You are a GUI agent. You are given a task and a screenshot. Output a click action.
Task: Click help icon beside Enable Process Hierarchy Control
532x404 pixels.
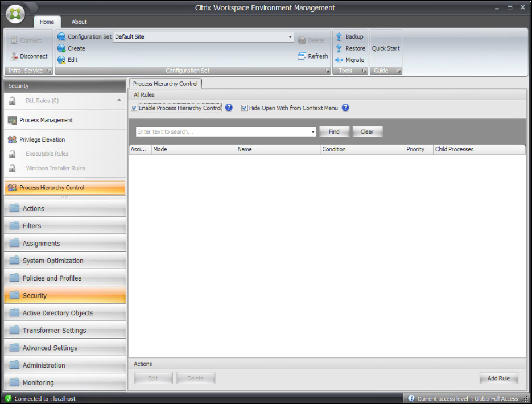click(x=229, y=108)
